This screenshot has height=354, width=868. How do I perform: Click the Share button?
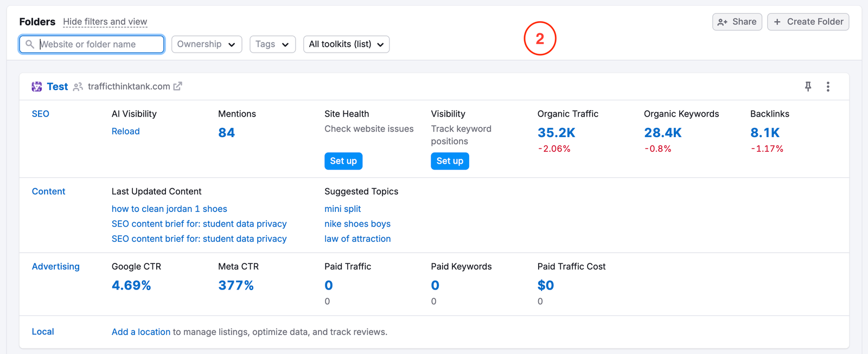(x=737, y=22)
